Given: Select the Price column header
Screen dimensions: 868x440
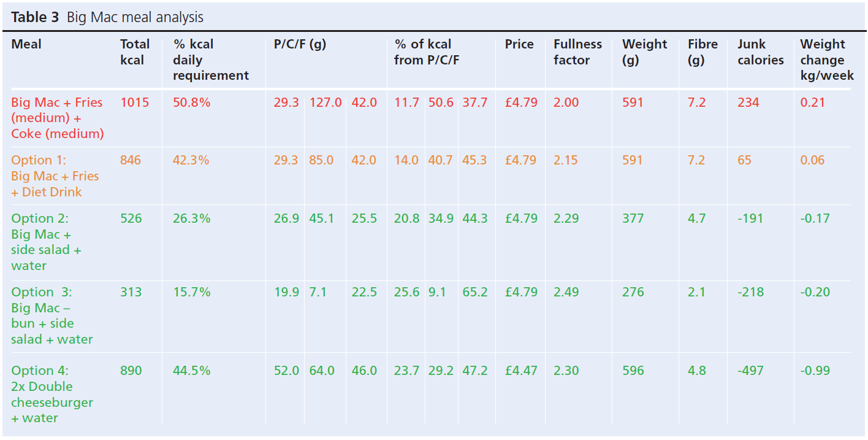Looking at the screenshot, I should coord(519,44).
